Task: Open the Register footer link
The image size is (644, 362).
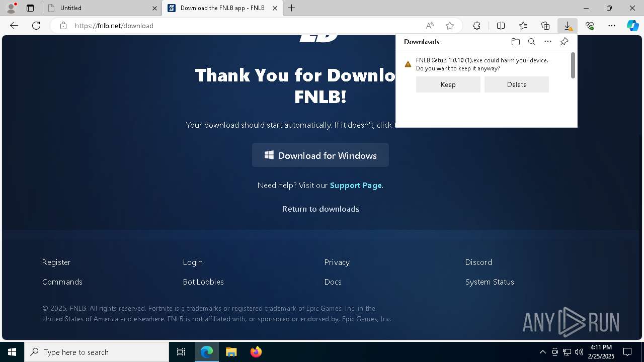Action: 56,262
